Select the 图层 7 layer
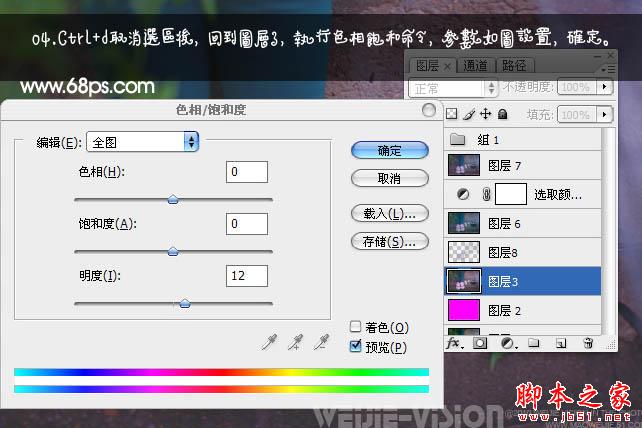Screen dimensions: 642x428 522,165
